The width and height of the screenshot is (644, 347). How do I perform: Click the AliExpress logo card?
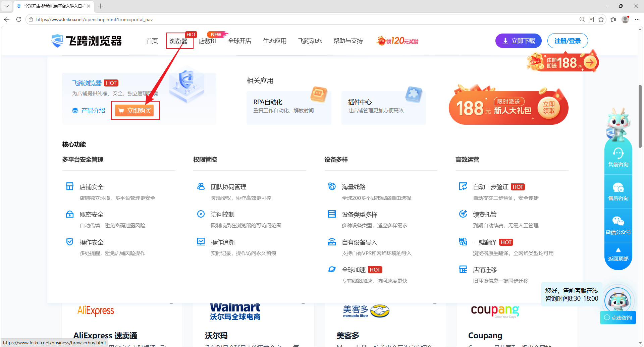(x=96, y=310)
